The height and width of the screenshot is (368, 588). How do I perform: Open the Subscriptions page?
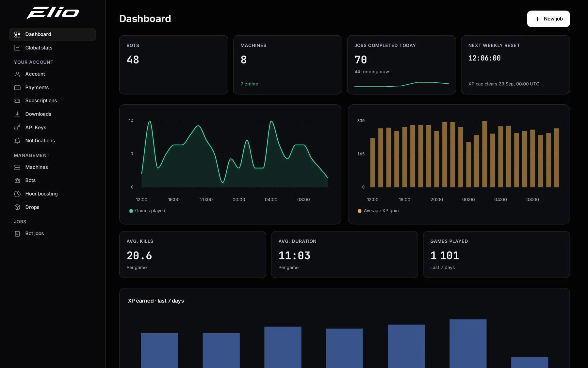point(52,101)
